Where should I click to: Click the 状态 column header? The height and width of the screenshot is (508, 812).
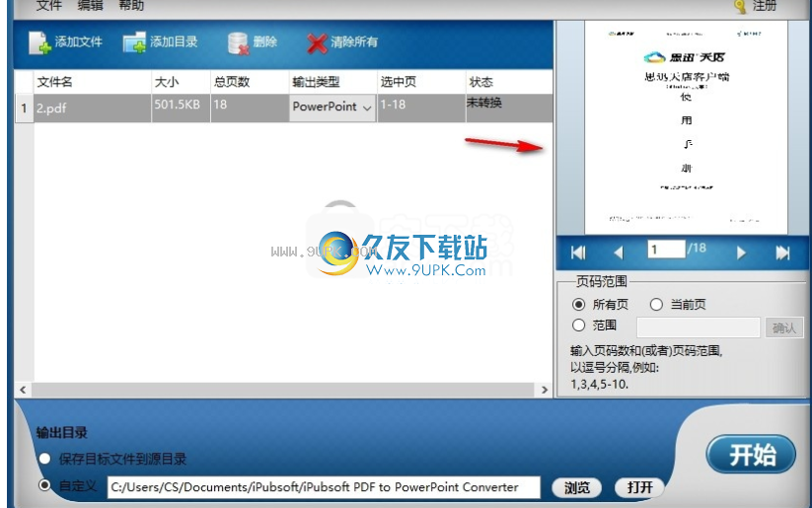tap(509, 82)
